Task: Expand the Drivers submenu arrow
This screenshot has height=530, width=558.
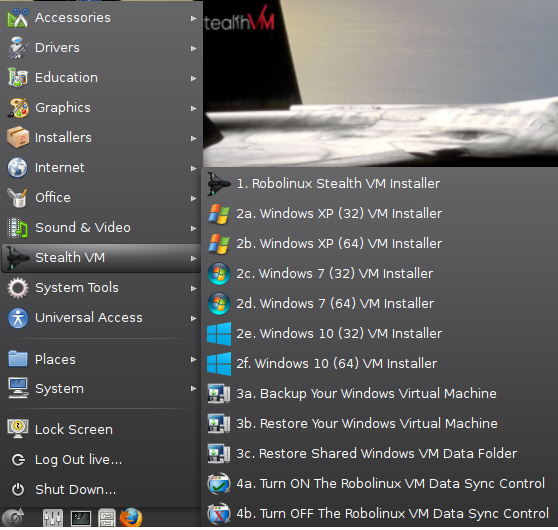Action: (193, 48)
